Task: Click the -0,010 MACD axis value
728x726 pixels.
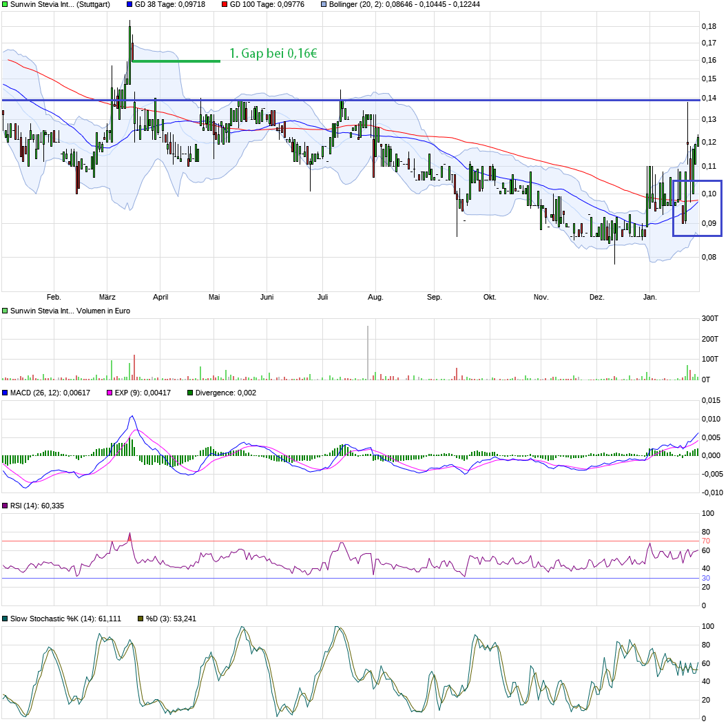Action: pyautogui.click(x=712, y=492)
